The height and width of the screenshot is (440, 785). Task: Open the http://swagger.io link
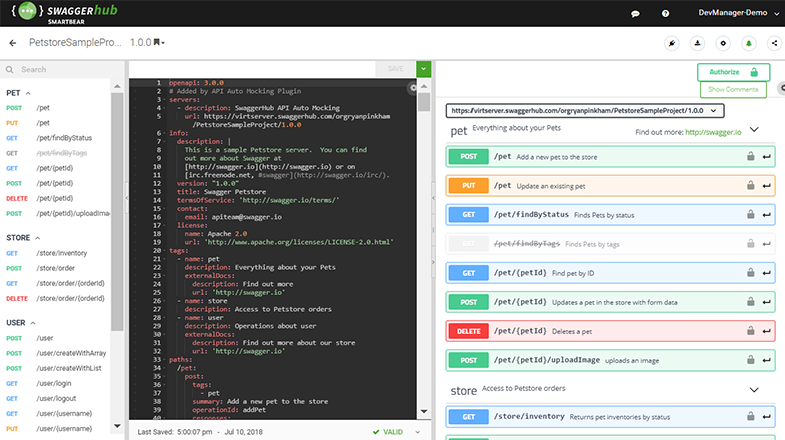tap(713, 132)
